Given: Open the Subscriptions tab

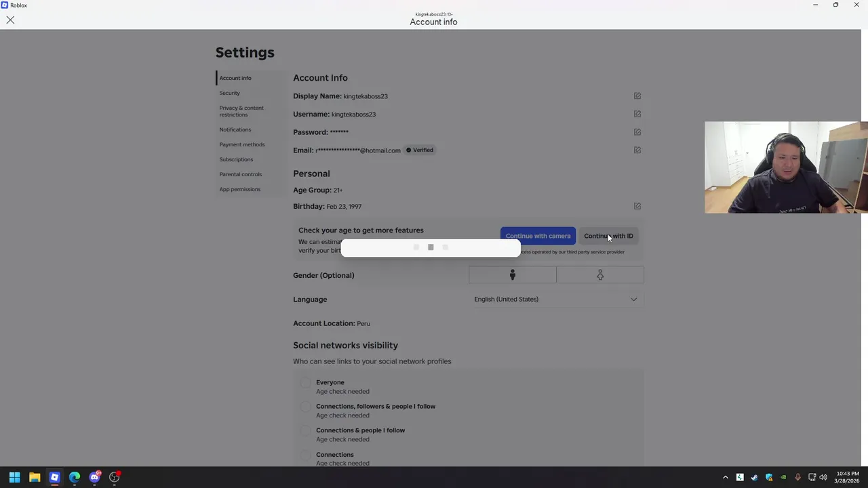Looking at the screenshot, I should (x=236, y=159).
